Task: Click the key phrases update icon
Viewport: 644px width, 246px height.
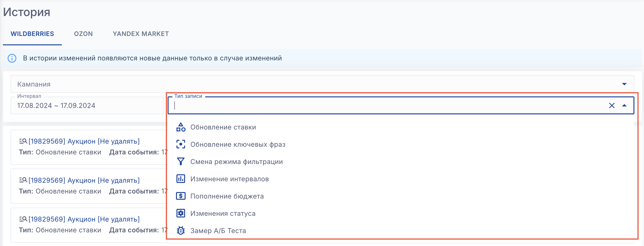Action: tap(181, 144)
